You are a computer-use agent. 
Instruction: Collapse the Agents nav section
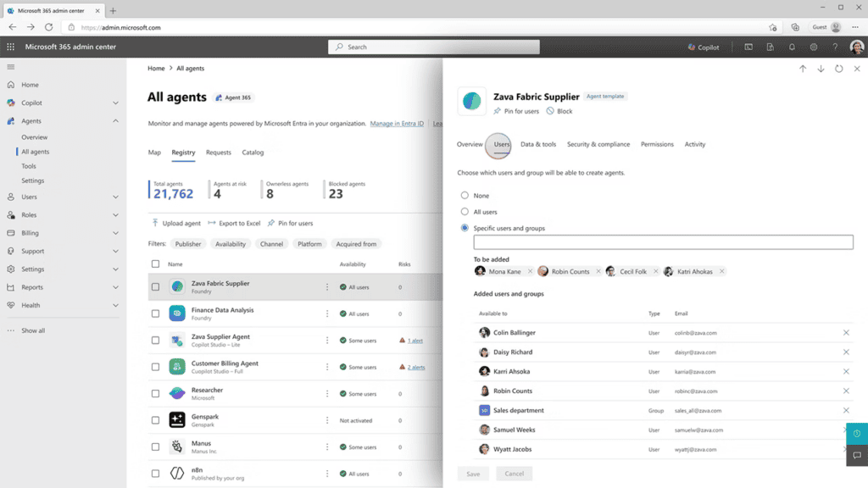[115, 121]
